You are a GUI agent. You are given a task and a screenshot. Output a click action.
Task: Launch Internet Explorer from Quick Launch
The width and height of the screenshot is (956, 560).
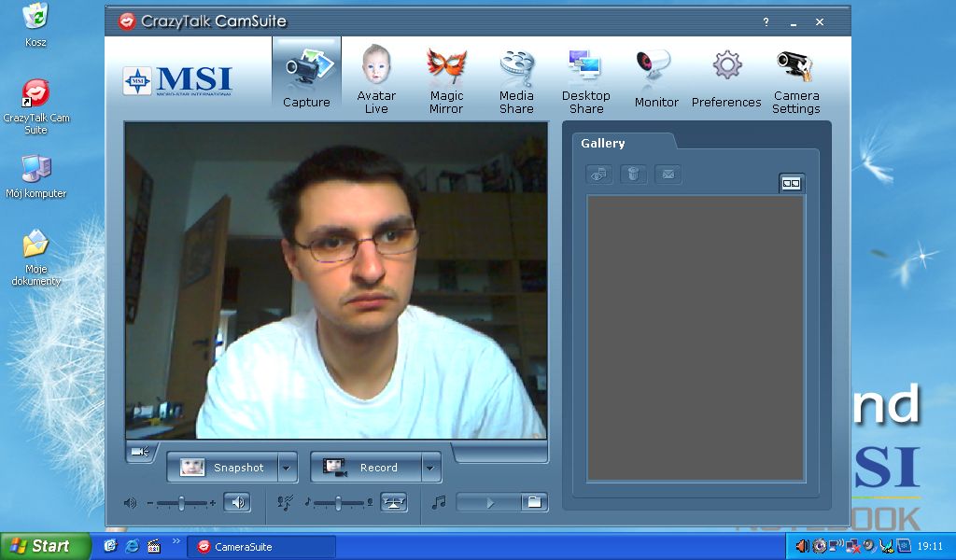pyautogui.click(x=132, y=546)
